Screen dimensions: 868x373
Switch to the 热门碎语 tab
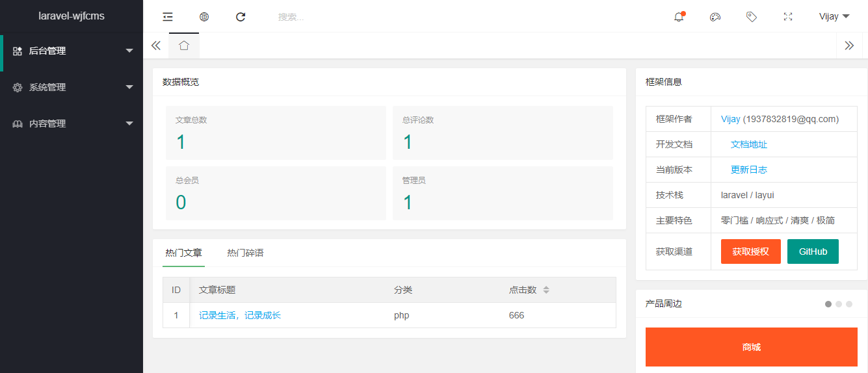pyautogui.click(x=245, y=253)
